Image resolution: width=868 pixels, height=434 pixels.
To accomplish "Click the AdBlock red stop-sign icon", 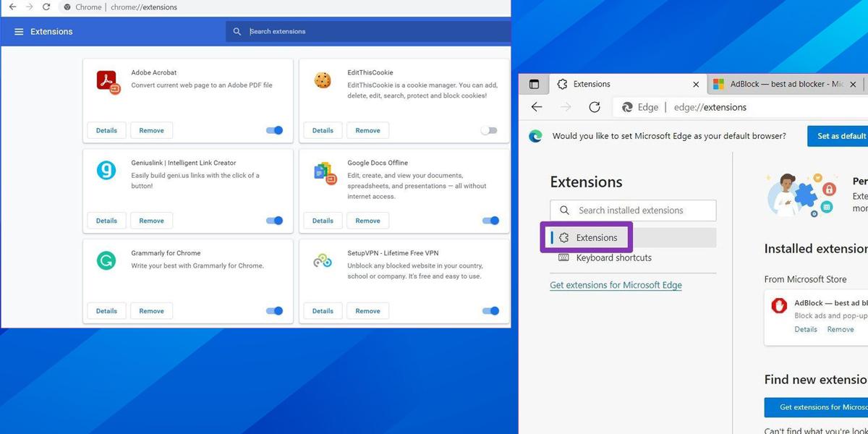I will pyautogui.click(x=779, y=306).
